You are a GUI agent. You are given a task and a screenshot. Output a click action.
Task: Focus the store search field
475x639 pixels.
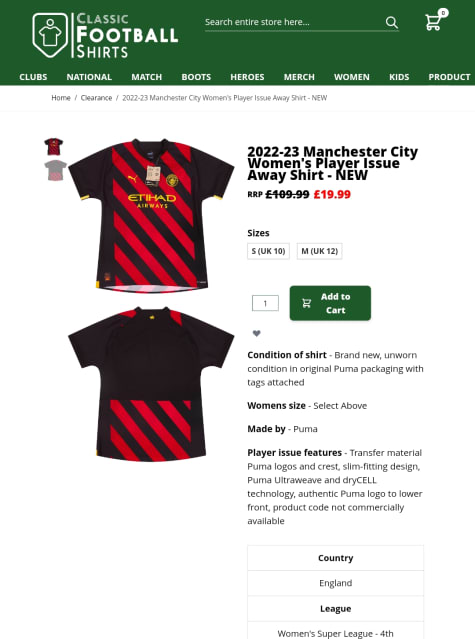coord(295,22)
